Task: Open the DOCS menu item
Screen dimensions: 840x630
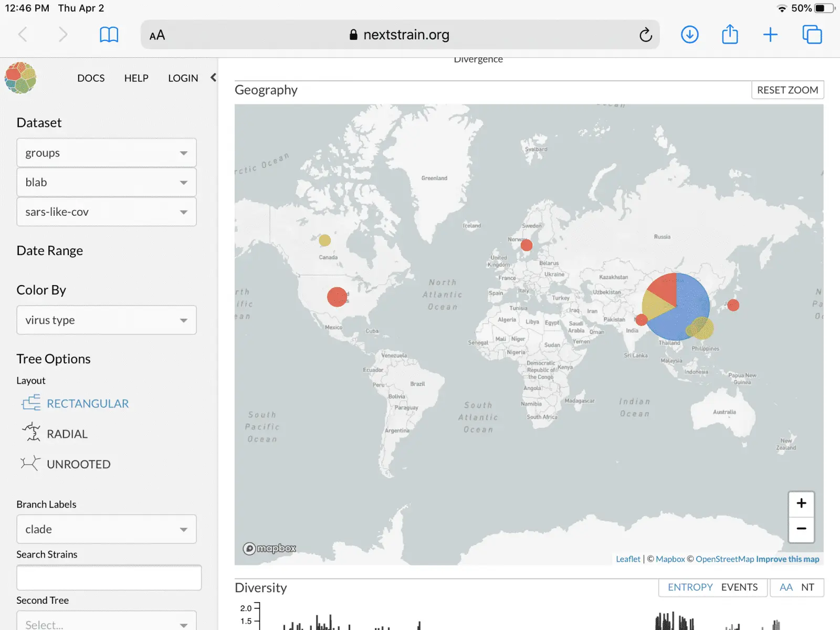Action: [x=91, y=78]
